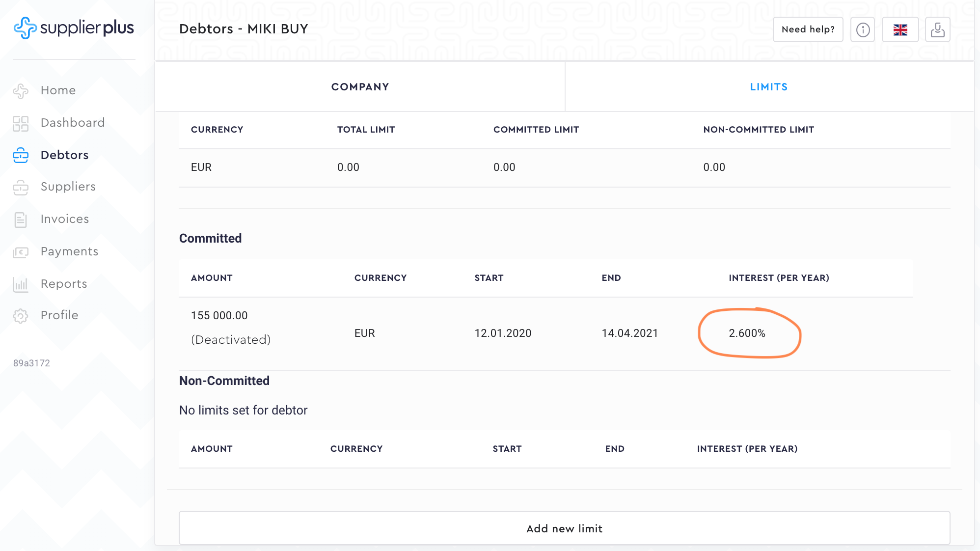Click the Reports bar chart icon
Viewport: 980px width, 551px height.
pos(21,284)
